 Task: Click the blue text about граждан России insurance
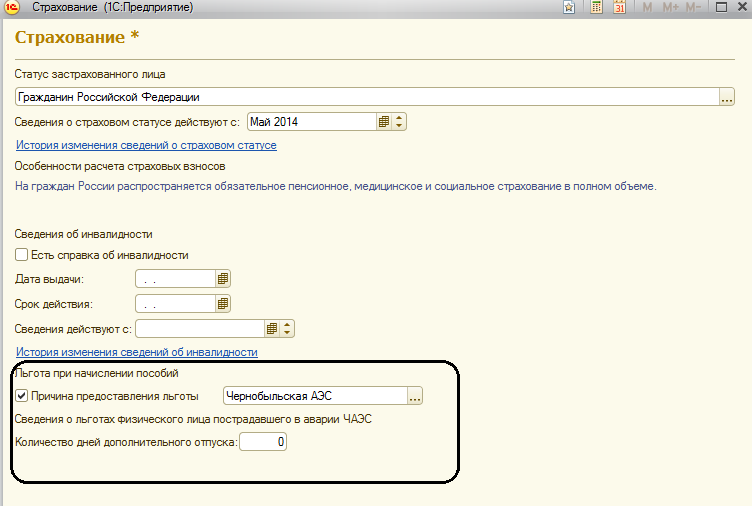coord(335,187)
